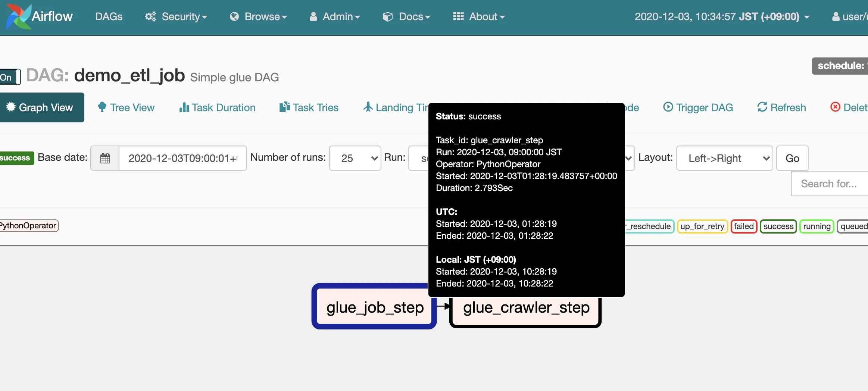Open the user account menu
The height and width of the screenshot is (391, 868).
tap(850, 17)
